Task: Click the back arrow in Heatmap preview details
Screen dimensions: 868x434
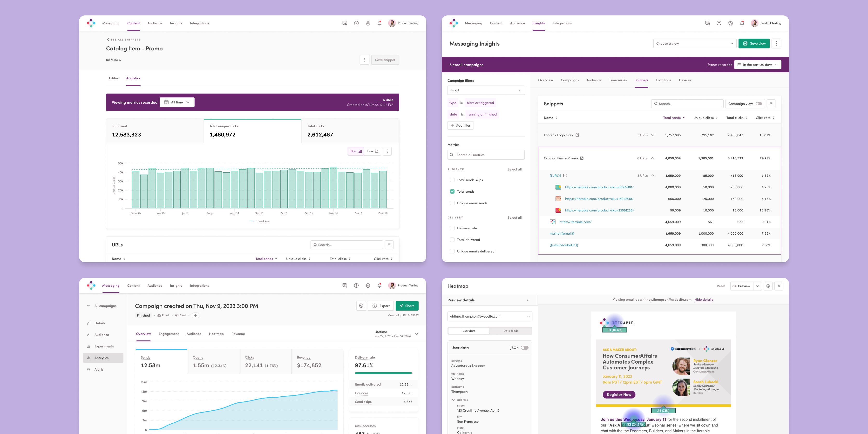Action: click(528, 300)
